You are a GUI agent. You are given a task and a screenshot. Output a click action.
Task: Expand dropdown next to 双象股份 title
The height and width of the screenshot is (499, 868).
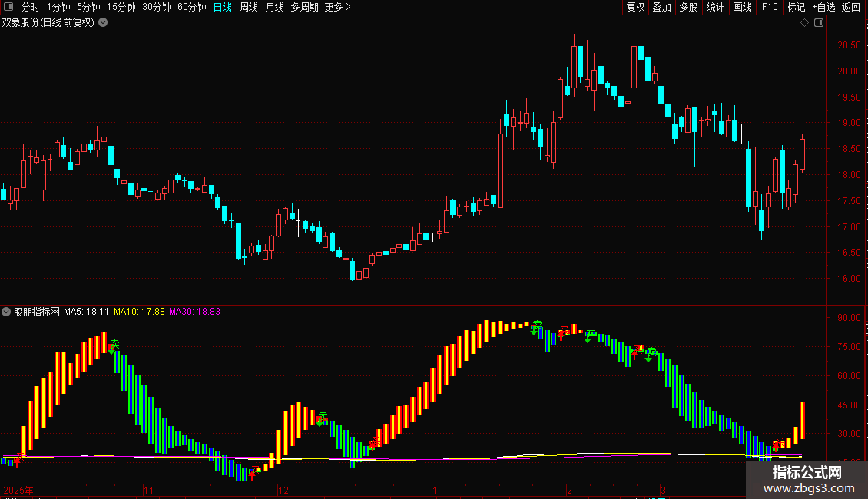coord(103,23)
